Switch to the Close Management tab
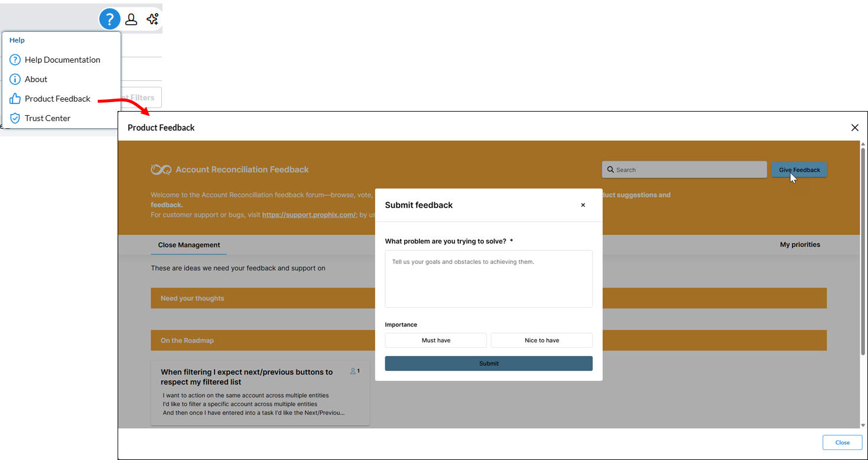Screen dimensions: 868x460 (189, 245)
